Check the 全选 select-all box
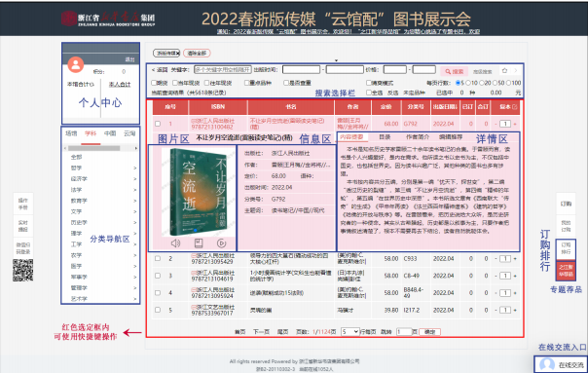 (369, 93)
